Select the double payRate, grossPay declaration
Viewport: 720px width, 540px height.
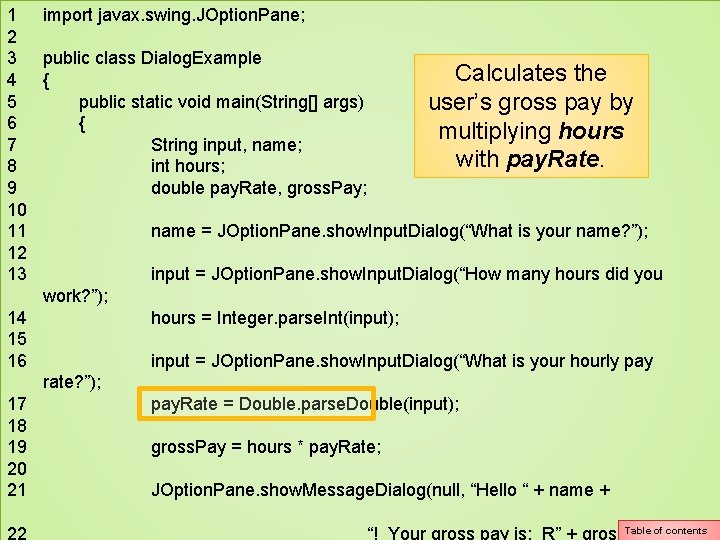(x=259, y=188)
